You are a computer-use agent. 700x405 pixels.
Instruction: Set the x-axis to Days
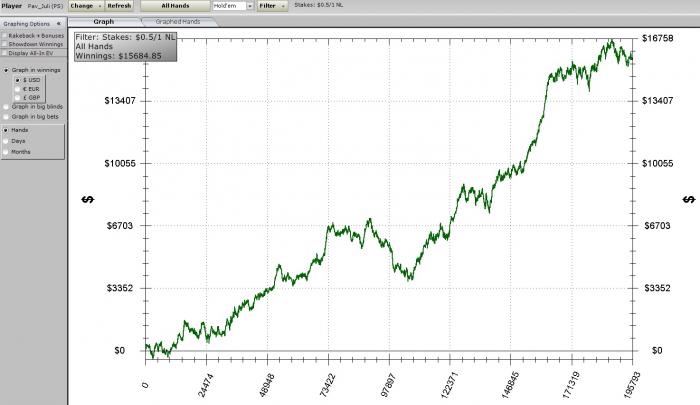[6, 141]
